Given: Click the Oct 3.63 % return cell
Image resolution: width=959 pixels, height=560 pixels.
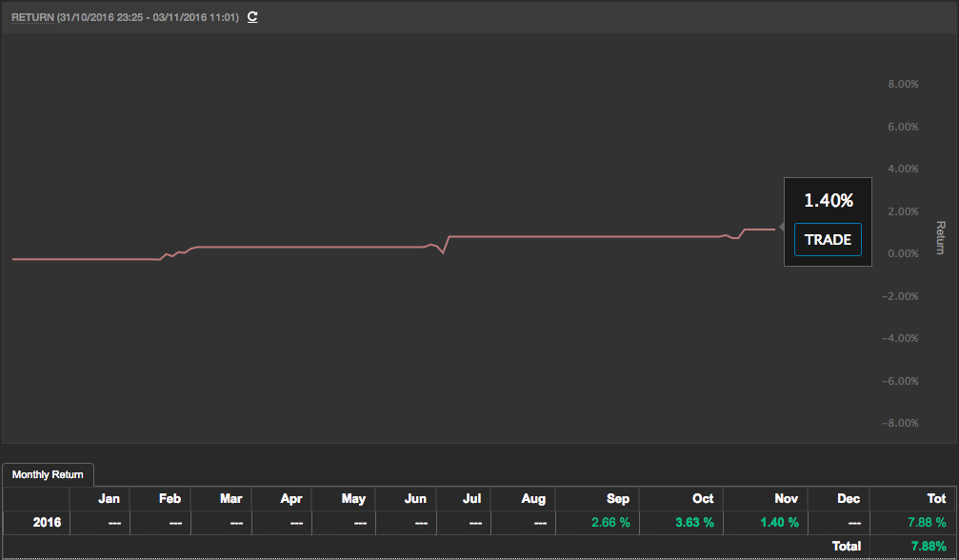Looking at the screenshot, I should [x=681, y=523].
